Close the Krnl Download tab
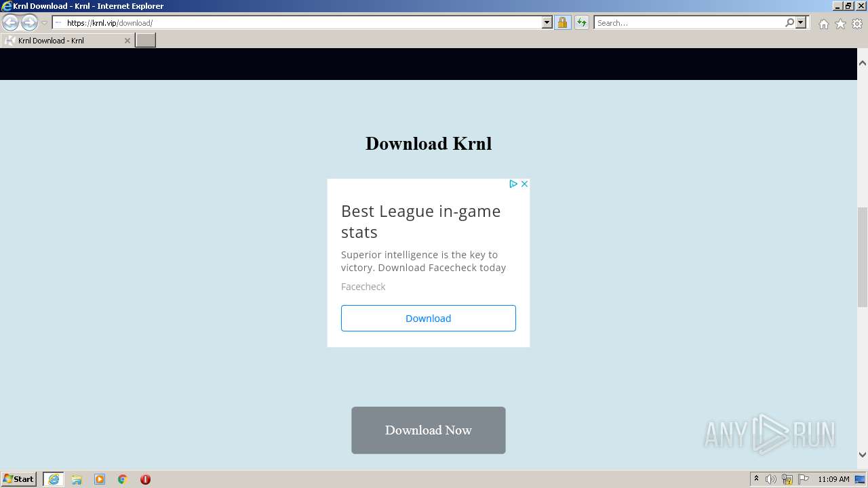868x488 pixels. pyautogui.click(x=127, y=41)
